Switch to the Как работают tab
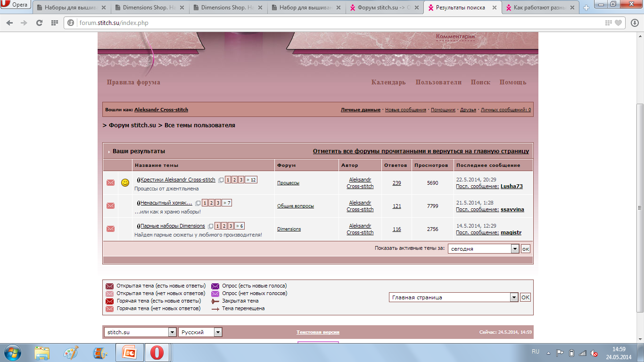 (x=541, y=8)
